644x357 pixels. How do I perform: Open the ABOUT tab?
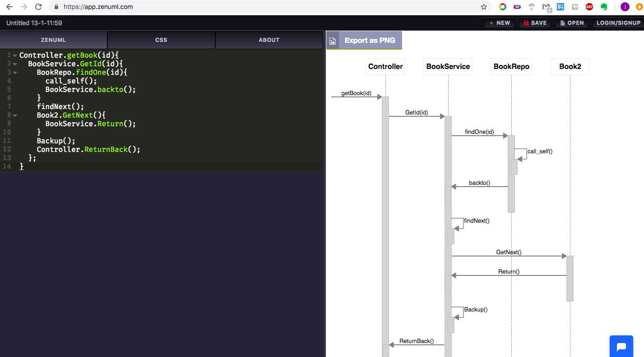269,40
